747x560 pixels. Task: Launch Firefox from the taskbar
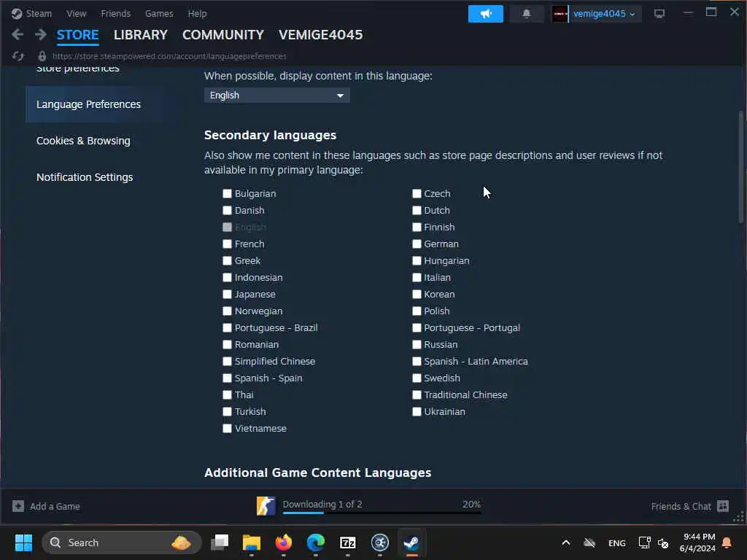(284, 542)
